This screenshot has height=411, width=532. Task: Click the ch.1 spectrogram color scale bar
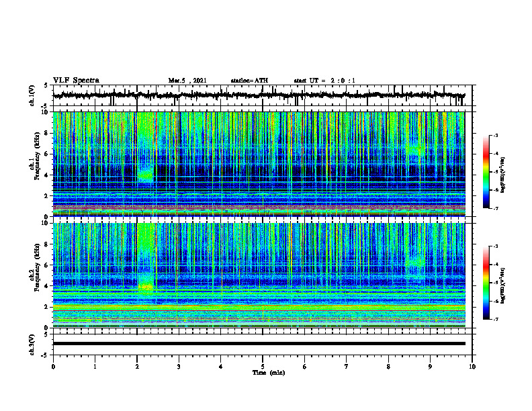click(x=486, y=172)
